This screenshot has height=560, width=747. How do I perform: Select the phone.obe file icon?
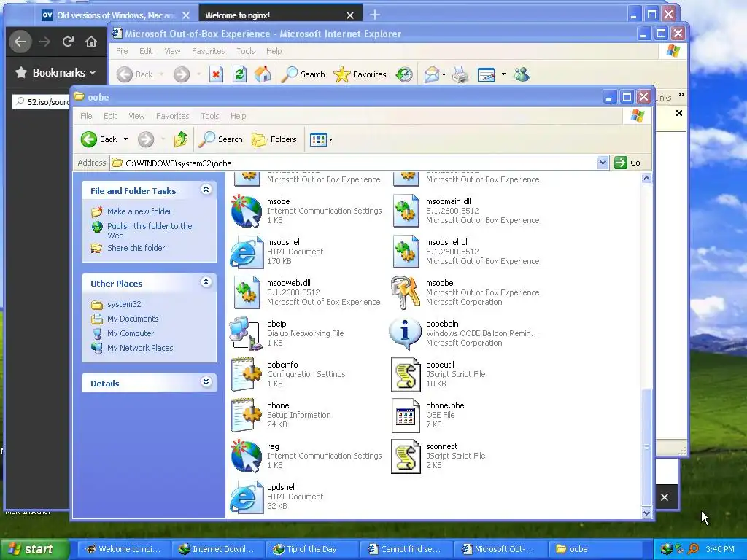point(406,416)
